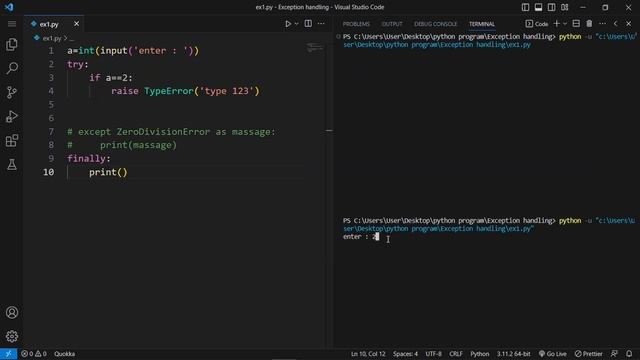Open terminal panel ellipsis menu
This screenshot has width=640, height=360.
[x=602, y=24]
